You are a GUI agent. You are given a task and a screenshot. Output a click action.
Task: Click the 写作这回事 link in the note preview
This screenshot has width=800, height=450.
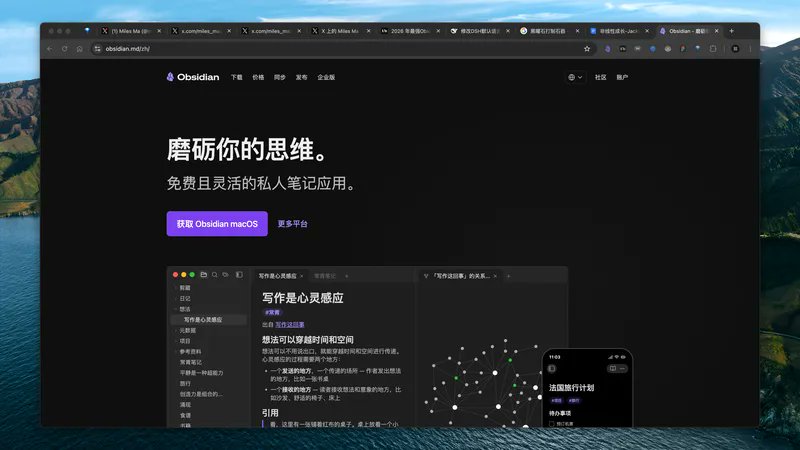pyautogui.click(x=290, y=324)
